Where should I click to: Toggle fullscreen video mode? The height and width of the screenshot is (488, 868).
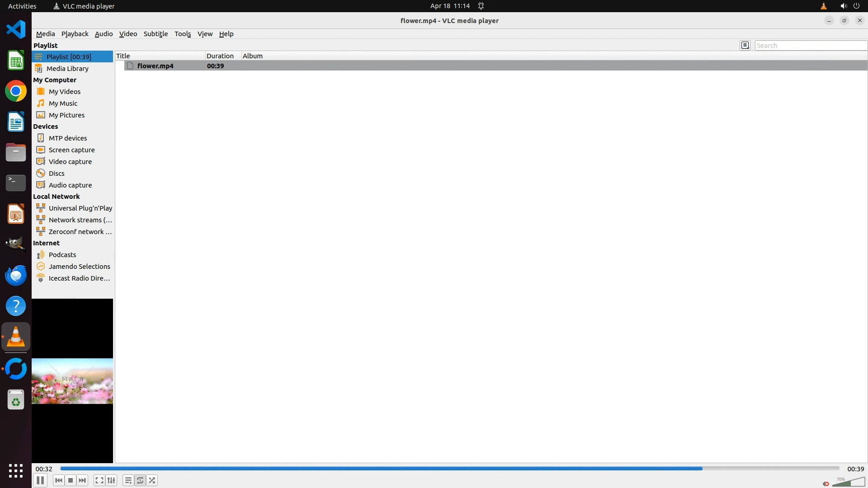click(x=99, y=480)
